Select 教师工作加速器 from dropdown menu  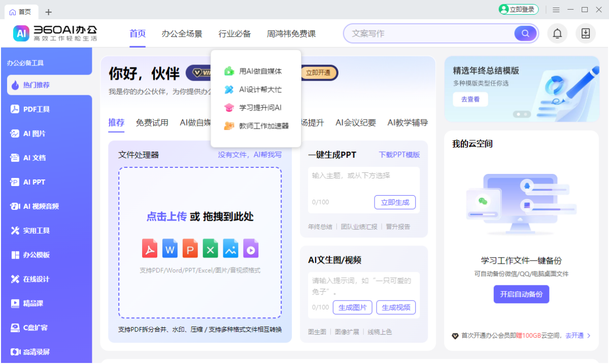point(263,126)
